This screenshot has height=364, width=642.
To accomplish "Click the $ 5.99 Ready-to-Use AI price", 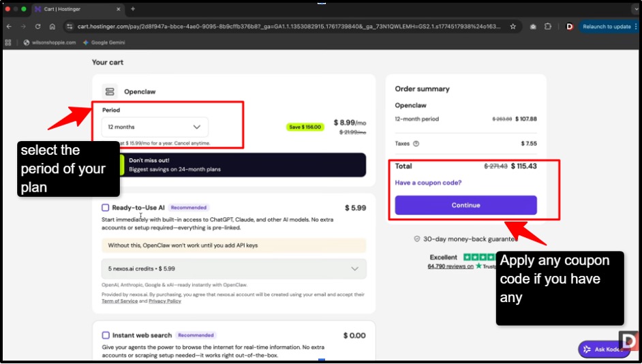I will click(x=355, y=208).
